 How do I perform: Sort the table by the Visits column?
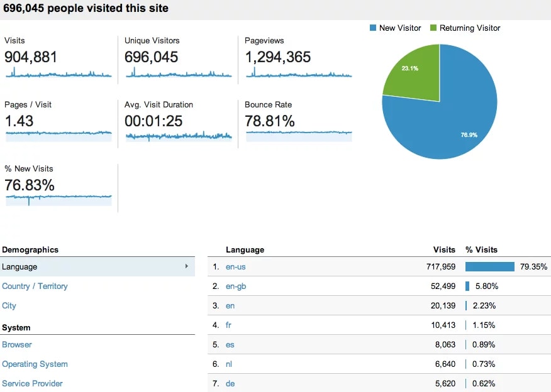pos(443,249)
